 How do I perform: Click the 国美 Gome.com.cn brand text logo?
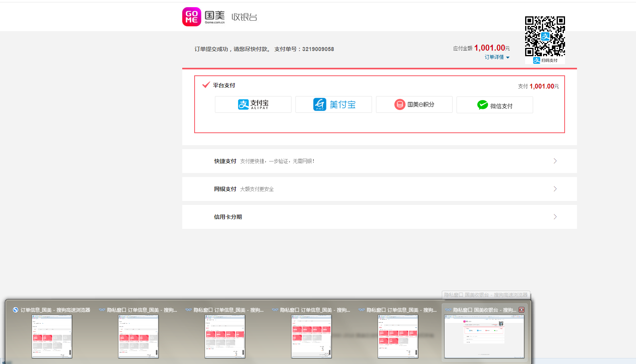215,17
